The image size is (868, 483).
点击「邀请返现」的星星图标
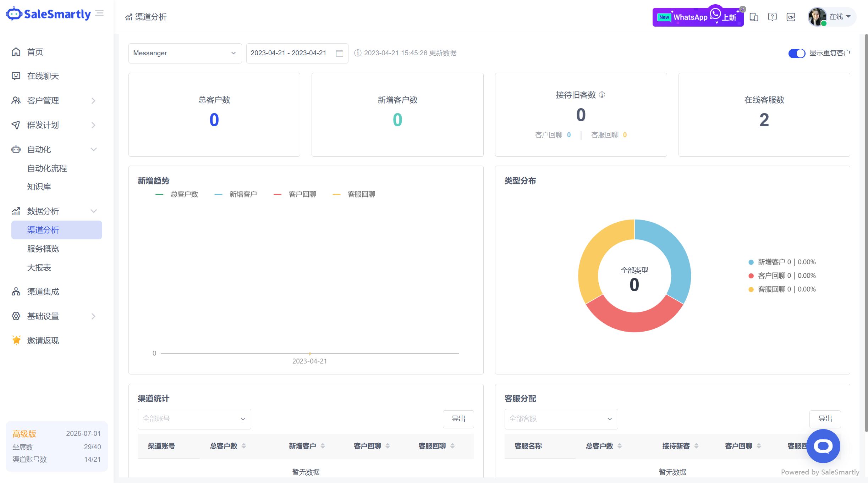click(16, 340)
